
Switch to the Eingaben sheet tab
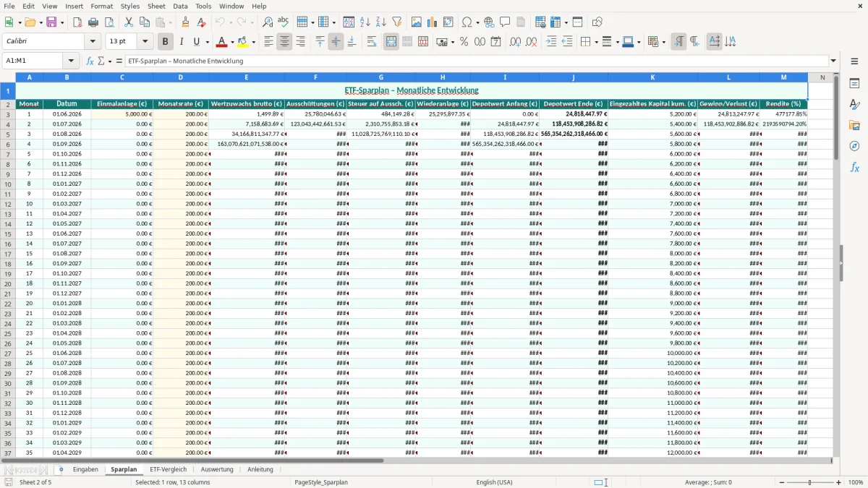[x=85, y=469]
